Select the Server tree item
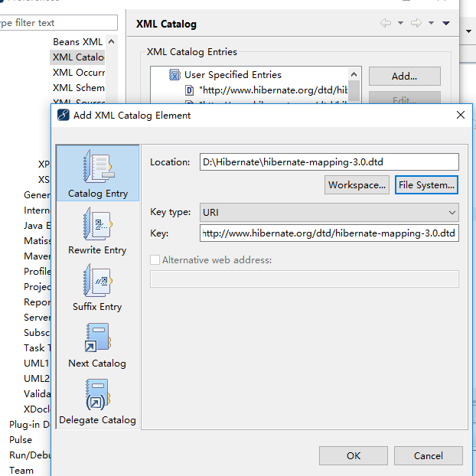476x476 pixels. 37,318
